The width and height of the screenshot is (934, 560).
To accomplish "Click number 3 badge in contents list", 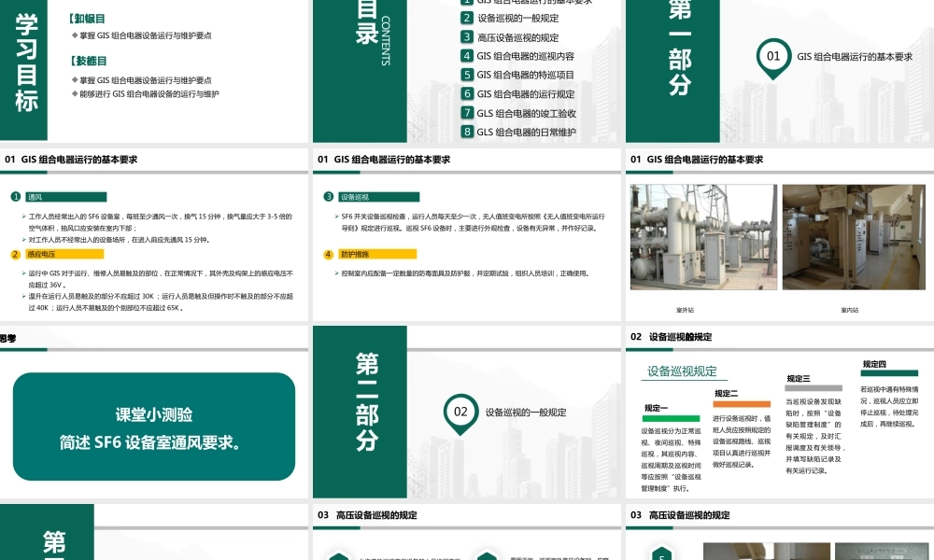I will click(x=467, y=37).
